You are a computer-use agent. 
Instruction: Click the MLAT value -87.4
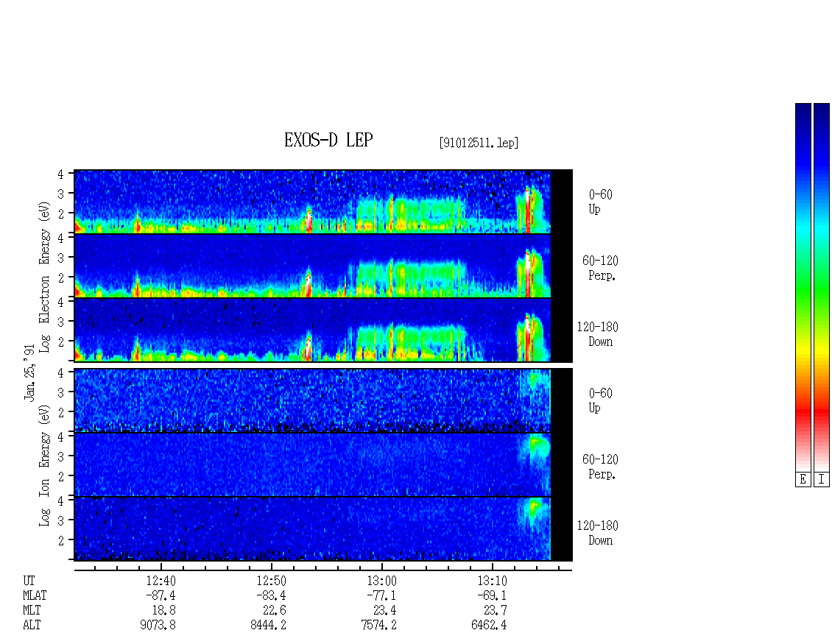pyautogui.click(x=161, y=595)
